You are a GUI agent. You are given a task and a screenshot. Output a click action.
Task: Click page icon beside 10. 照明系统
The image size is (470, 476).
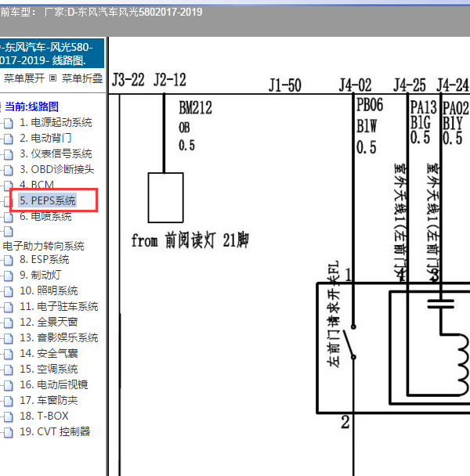(x=8, y=291)
